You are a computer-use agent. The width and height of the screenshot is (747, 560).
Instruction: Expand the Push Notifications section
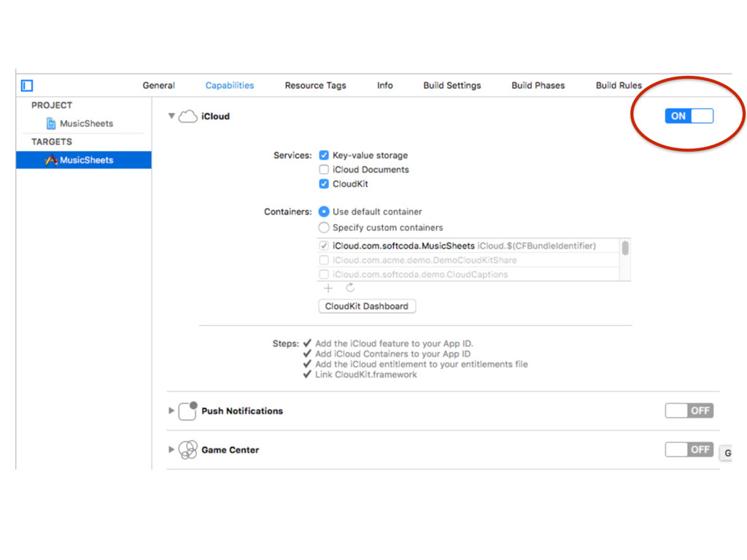click(171, 411)
